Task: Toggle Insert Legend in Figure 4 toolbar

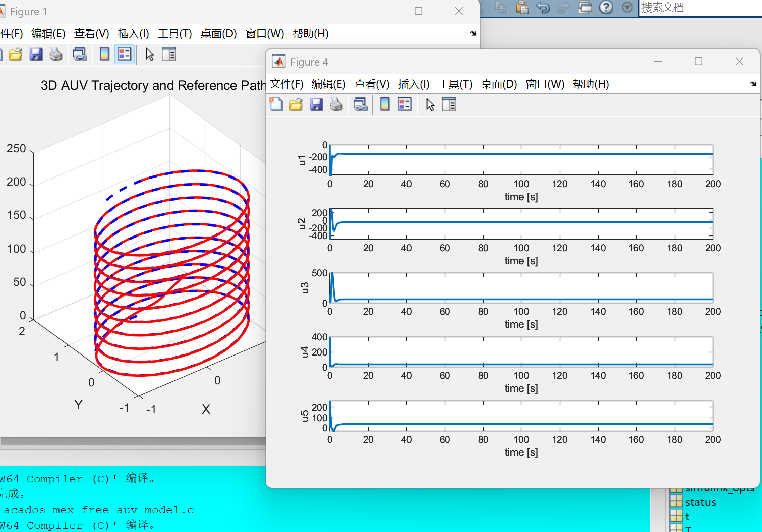Action: click(405, 104)
